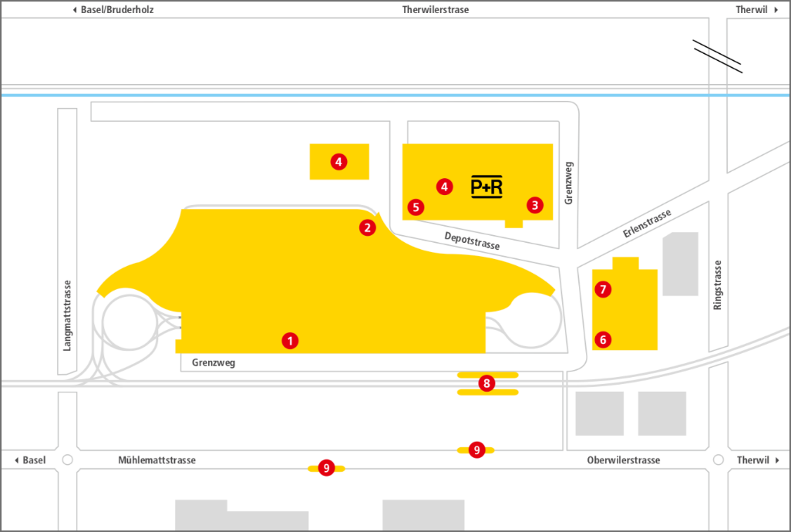Click the Ringstrasse street label
Image resolution: width=791 pixels, height=532 pixels.
[718, 285]
